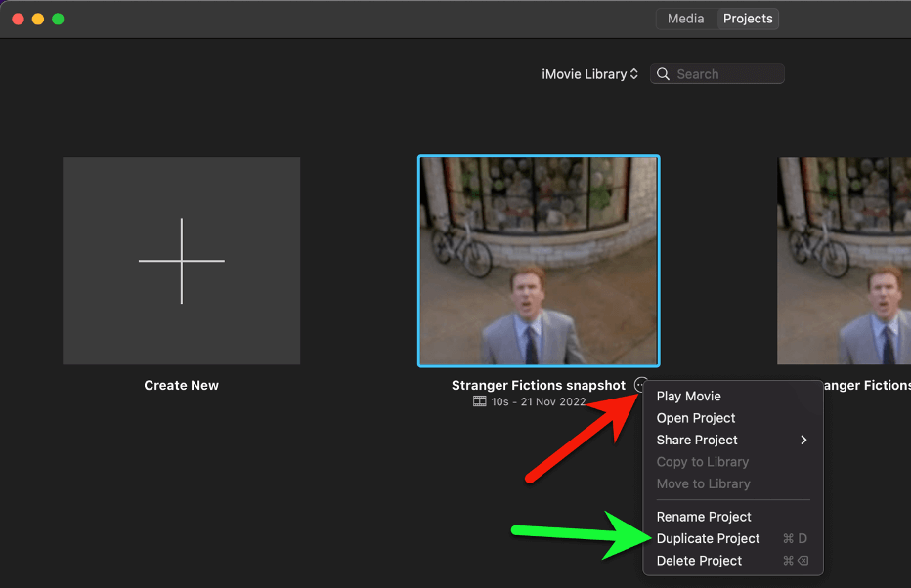Select the partially visible project thumbnail on right

844,261
